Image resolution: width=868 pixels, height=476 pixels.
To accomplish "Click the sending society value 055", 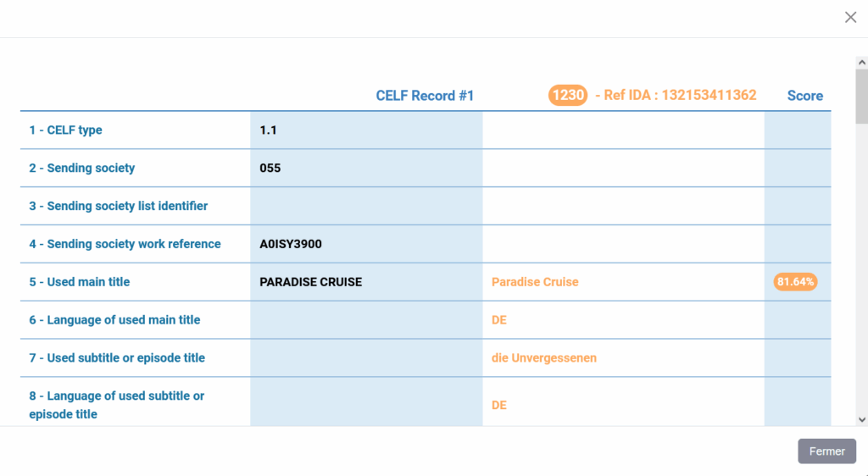I will tap(270, 168).
